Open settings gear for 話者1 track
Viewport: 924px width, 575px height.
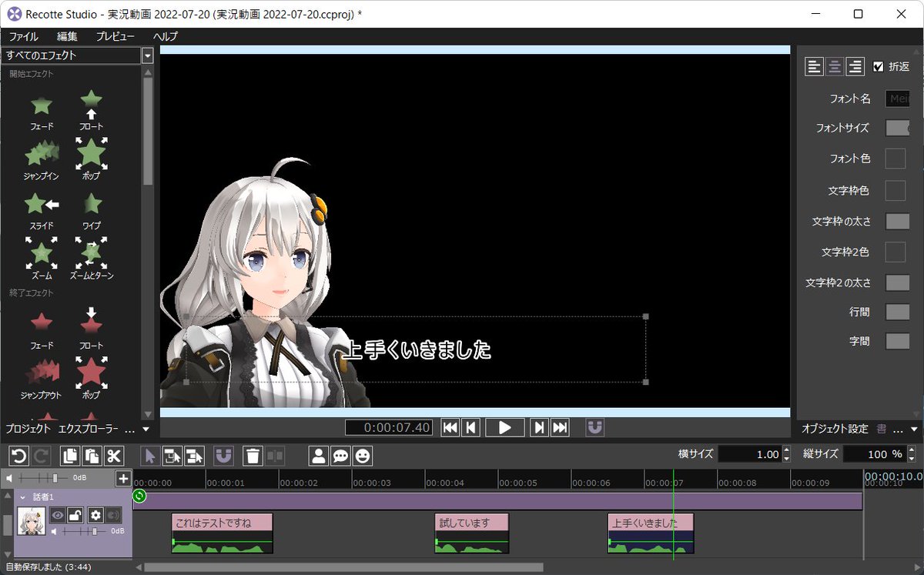pyautogui.click(x=95, y=515)
